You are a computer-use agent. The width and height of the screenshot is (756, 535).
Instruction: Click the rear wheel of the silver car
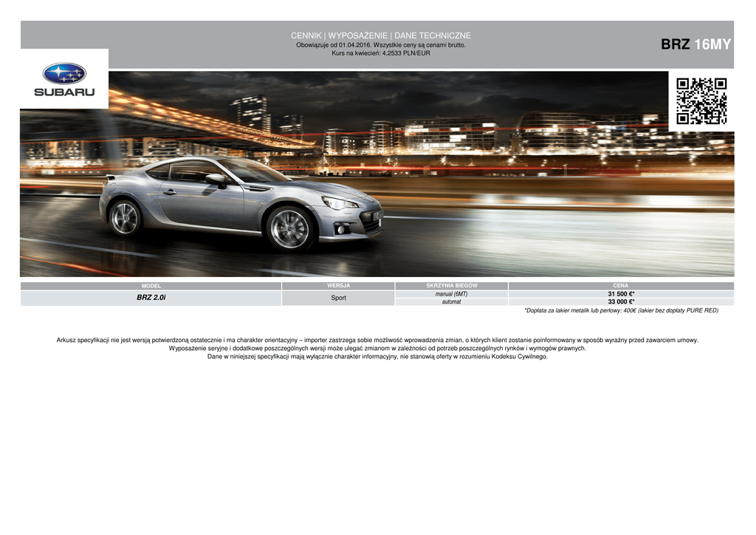[125, 217]
